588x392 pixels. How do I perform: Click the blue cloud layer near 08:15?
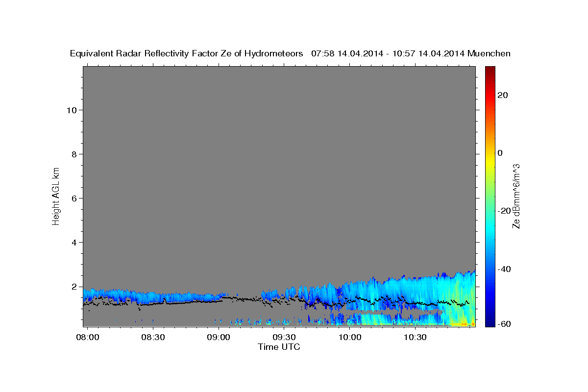pos(121,295)
